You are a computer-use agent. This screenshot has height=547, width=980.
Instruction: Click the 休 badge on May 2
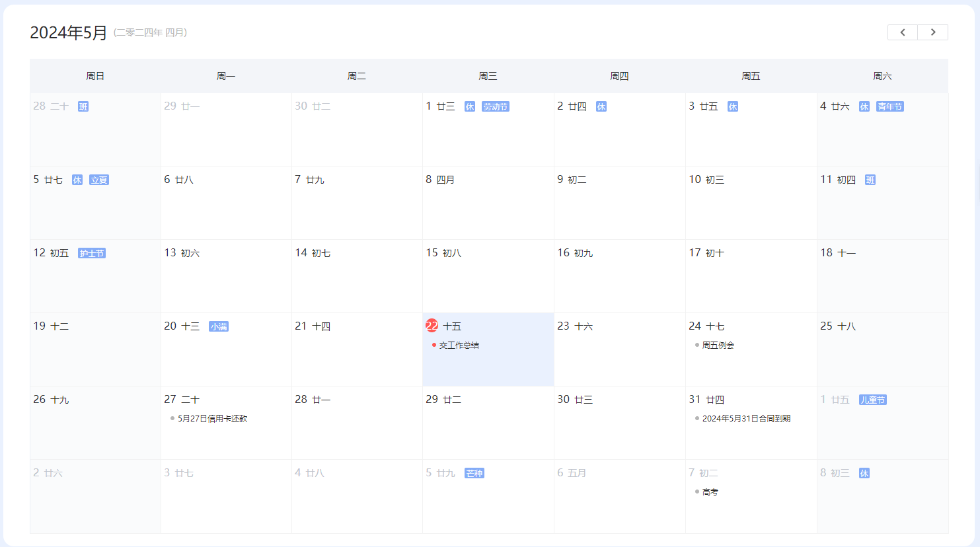click(x=601, y=106)
